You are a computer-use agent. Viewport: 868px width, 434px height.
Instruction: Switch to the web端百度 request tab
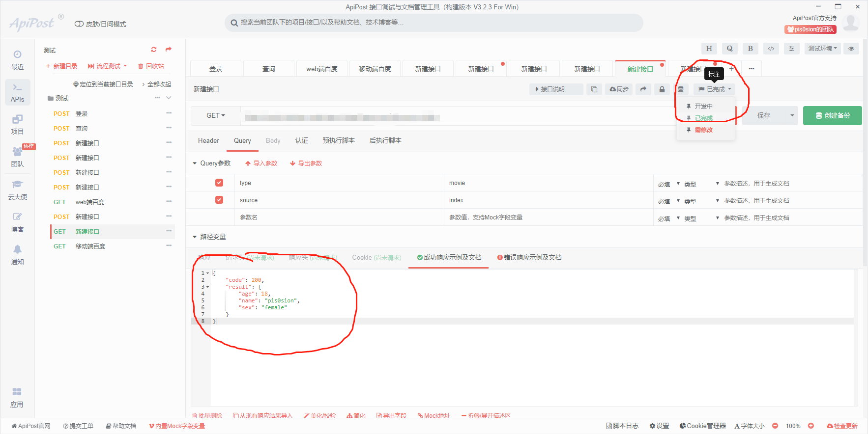pyautogui.click(x=322, y=69)
